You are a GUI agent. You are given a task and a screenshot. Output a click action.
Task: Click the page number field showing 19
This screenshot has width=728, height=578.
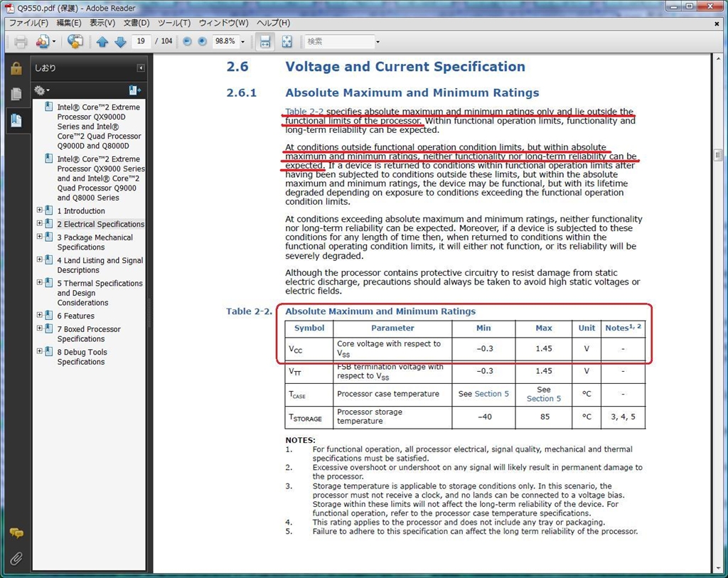141,41
